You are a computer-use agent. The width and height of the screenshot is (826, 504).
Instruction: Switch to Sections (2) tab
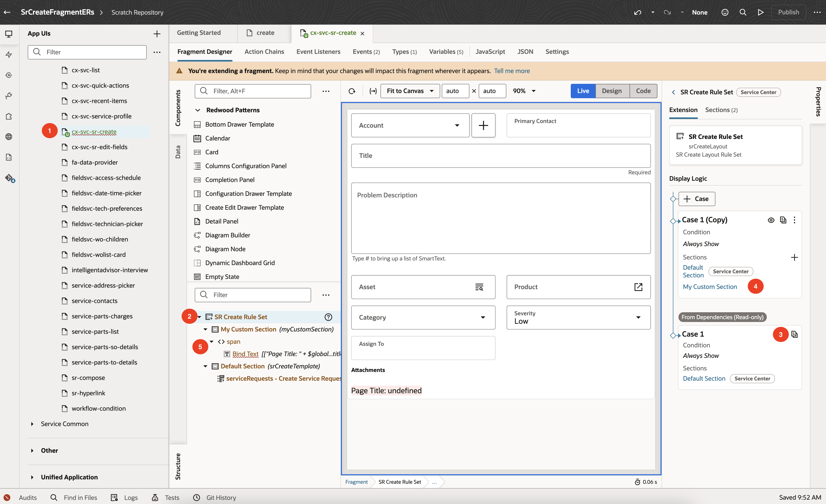coord(721,110)
